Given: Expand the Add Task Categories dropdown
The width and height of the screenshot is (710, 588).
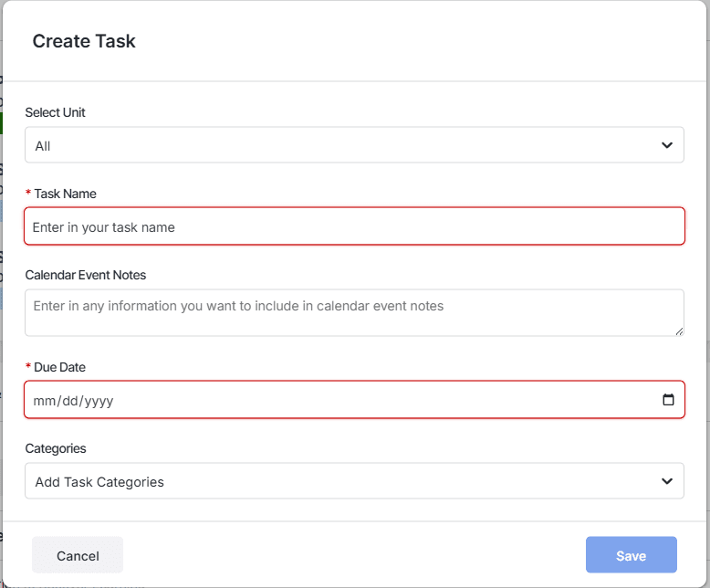Looking at the screenshot, I should click(x=354, y=480).
